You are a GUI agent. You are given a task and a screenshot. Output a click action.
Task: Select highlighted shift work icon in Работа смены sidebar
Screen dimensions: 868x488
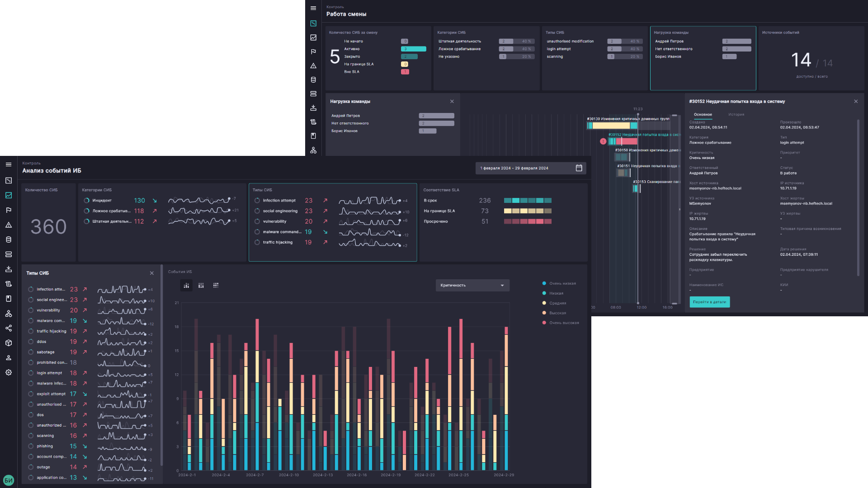pyautogui.click(x=313, y=23)
